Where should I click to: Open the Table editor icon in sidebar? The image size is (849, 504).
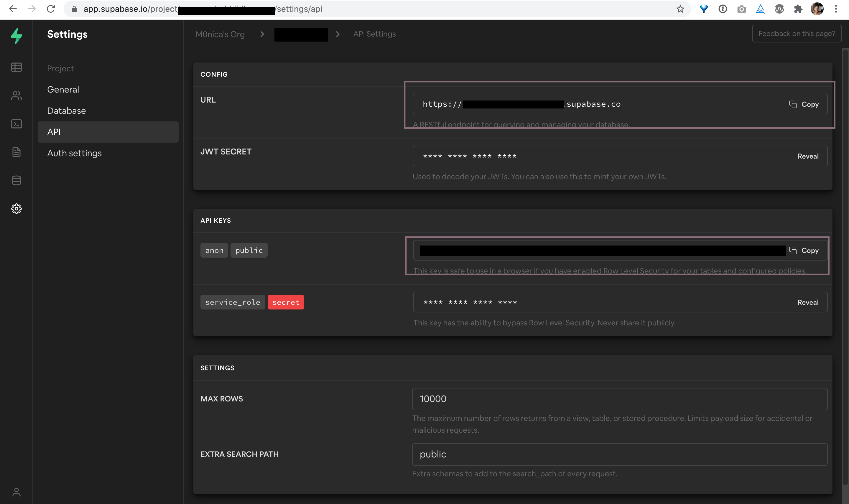(16, 67)
